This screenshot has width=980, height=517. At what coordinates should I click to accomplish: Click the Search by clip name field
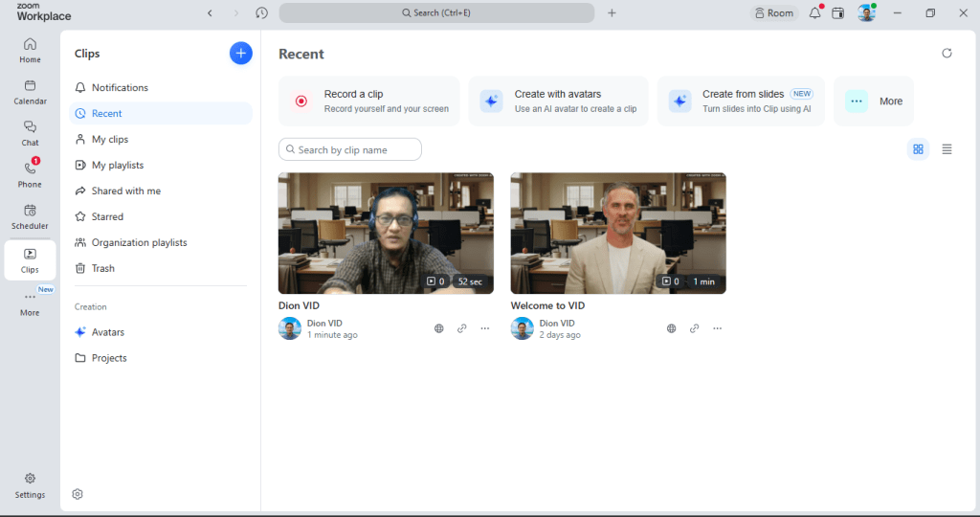click(x=350, y=149)
